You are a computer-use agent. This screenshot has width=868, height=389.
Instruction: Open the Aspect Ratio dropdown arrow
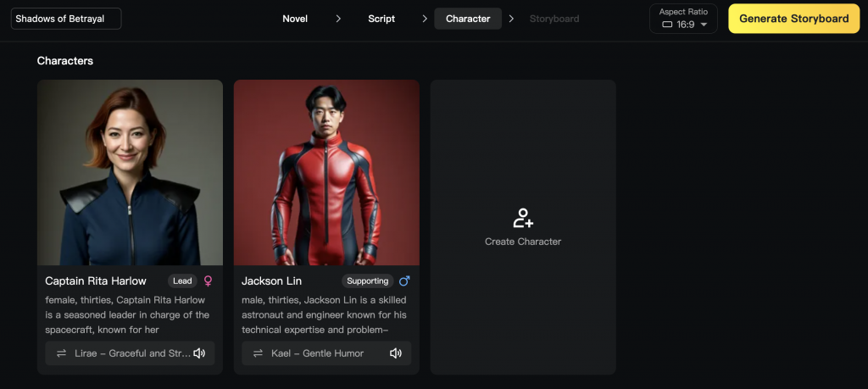click(704, 25)
